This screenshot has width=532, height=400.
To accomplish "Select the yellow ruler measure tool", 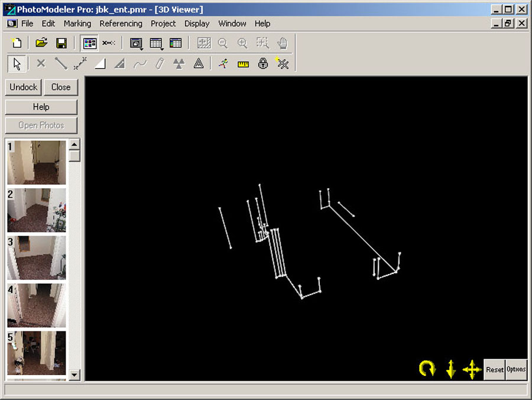I will 243,64.
